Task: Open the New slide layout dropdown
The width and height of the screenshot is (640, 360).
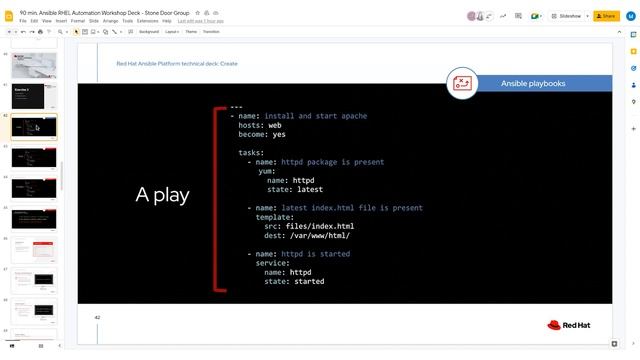Action: (x=15, y=31)
